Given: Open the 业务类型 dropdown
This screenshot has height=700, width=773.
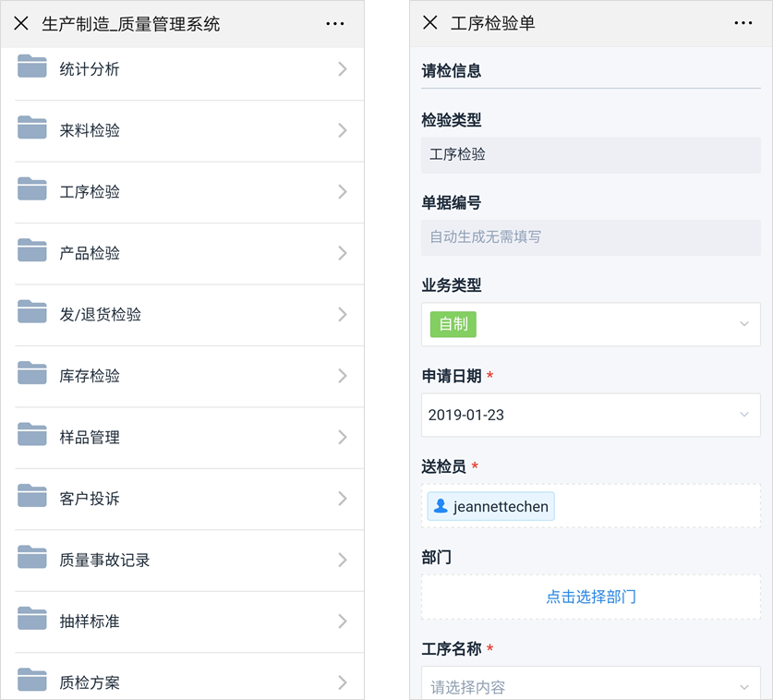Looking at the screenshot, I should tap(744, 324).
